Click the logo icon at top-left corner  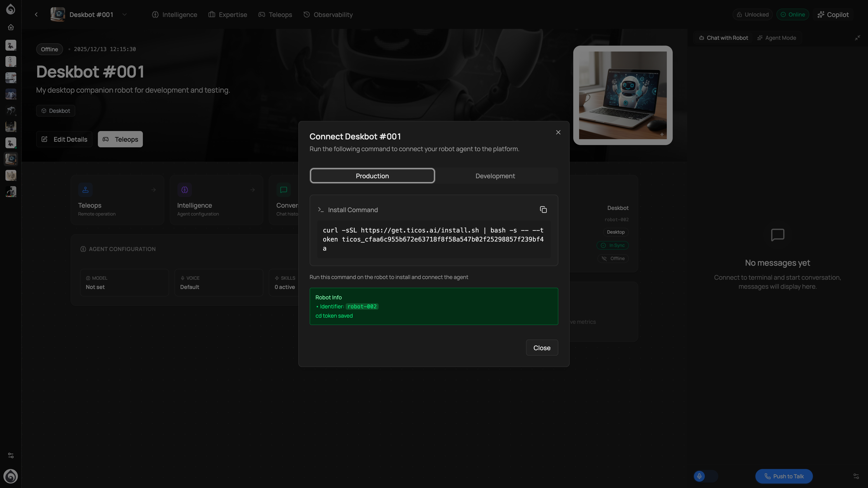pos(11,9)
